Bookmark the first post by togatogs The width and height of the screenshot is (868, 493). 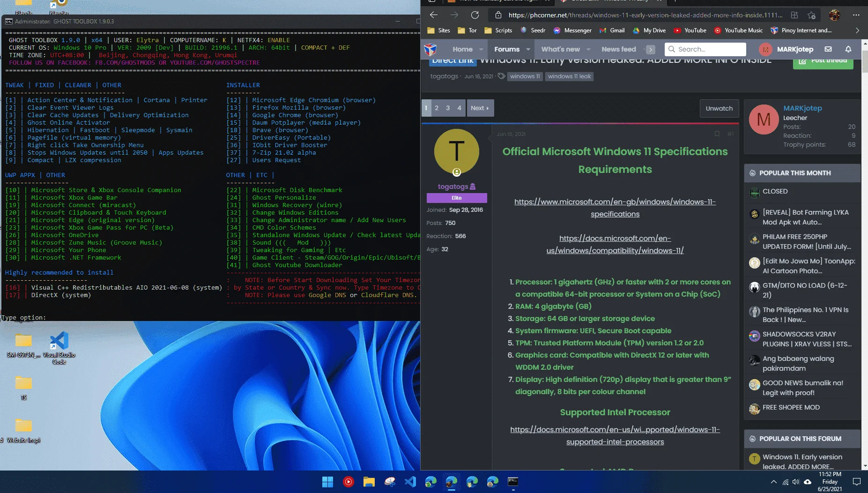(717, 134)
